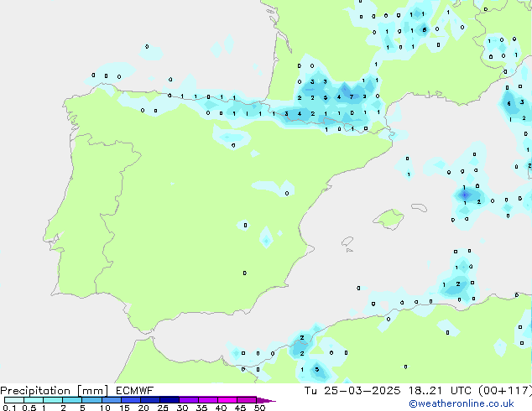Viewport: 532px width, 411px height.
Task: Click the '7' precipitation value over southern France
Action: 352,96
